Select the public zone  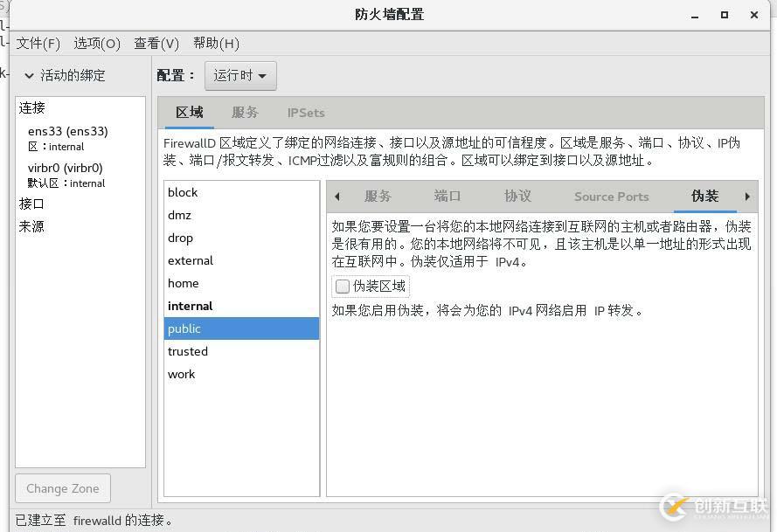point(241,328)
